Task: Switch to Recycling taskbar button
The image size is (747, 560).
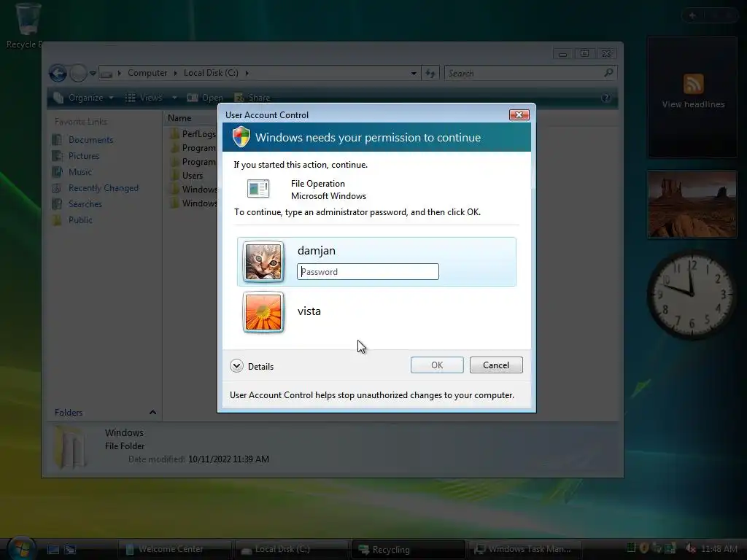Action: (409, 549)
